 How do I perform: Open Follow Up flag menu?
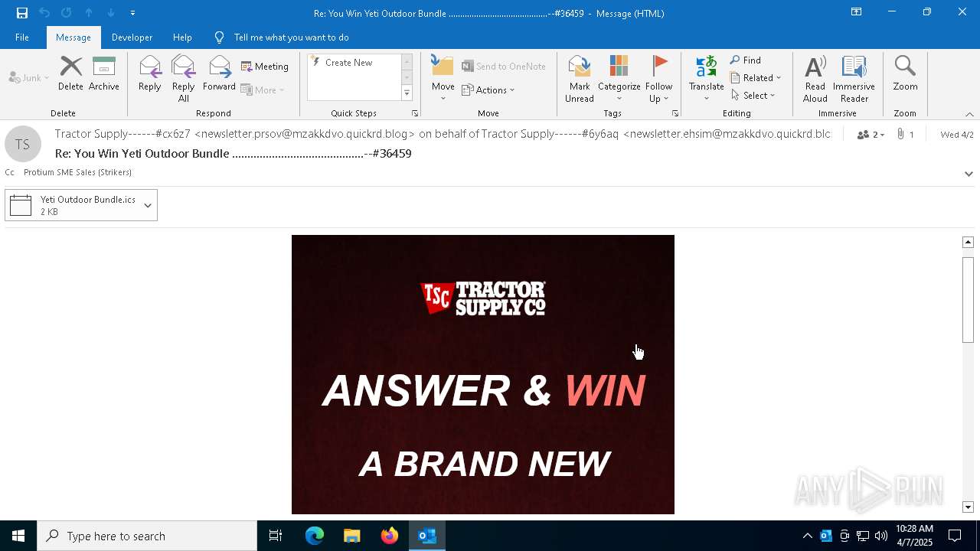click(658, 79)
